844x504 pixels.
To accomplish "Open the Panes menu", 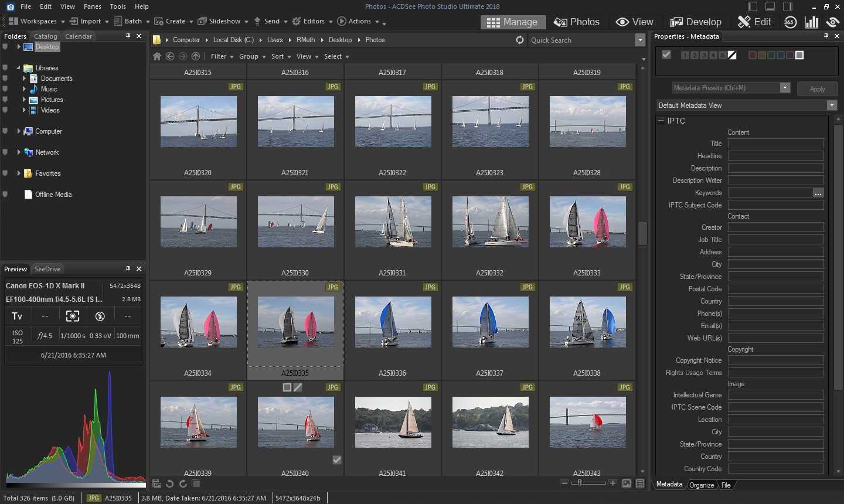I will point(92,6).
